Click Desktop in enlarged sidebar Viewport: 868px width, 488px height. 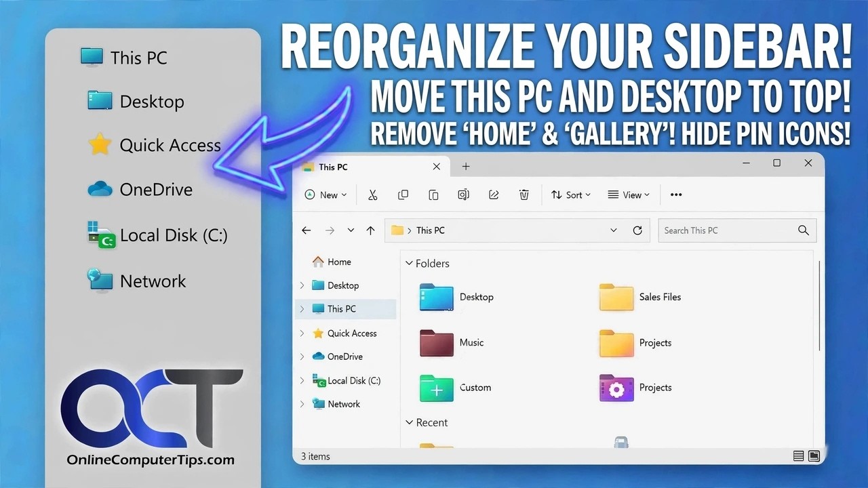coord(136,102)
